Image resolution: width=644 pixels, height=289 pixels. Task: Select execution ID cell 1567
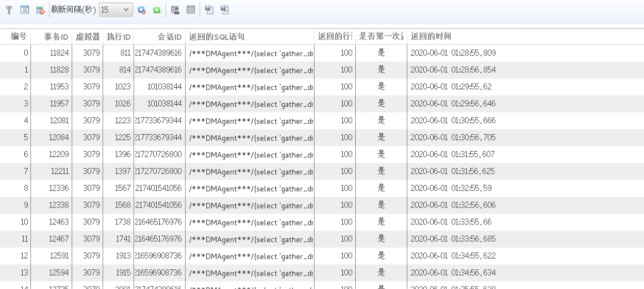tap(123, 188)
